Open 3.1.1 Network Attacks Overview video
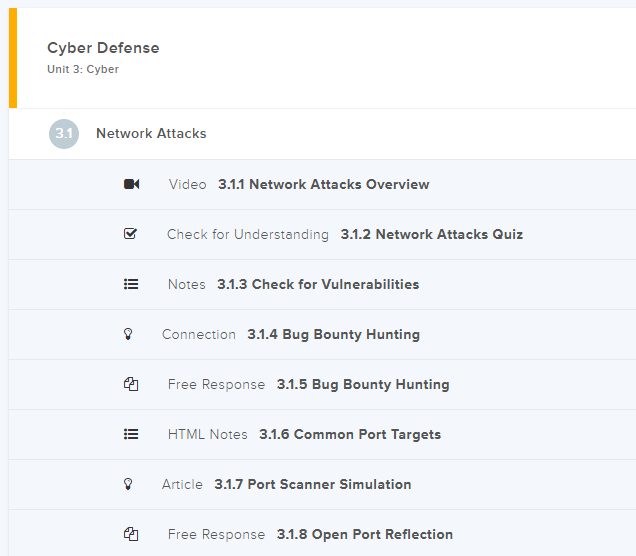The height and width of the screenshot is (556, 636). [323, 184]
